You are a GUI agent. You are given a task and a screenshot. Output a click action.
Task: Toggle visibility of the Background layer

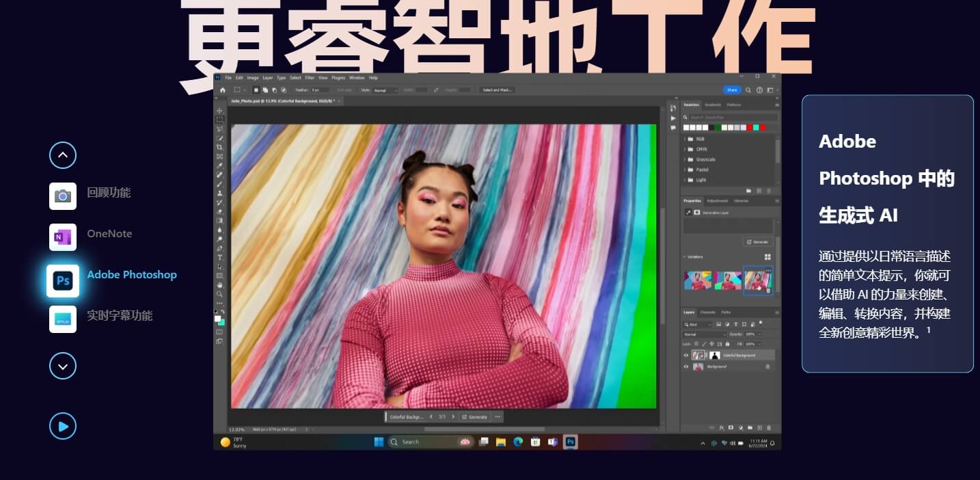coord(686,366)
